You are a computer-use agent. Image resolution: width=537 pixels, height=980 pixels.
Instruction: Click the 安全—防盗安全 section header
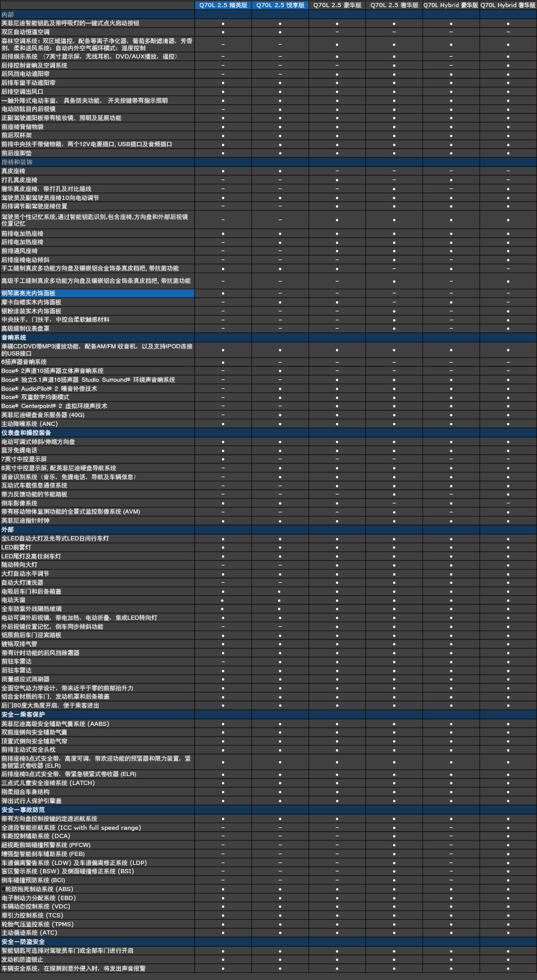pos(23,942)
